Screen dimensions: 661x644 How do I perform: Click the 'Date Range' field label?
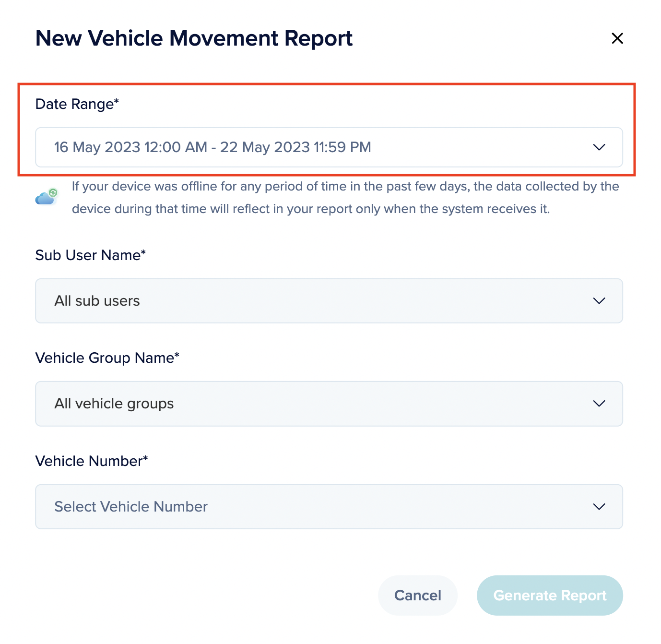pos(77,104)
